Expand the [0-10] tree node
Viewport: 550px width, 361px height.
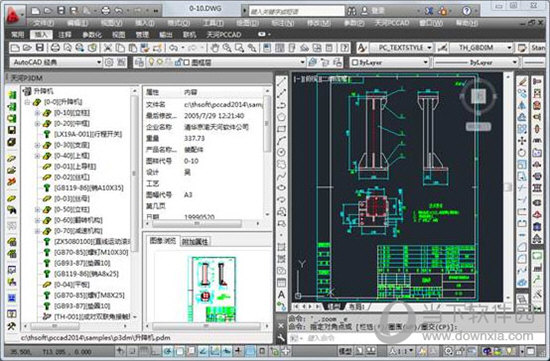(38, 113)
